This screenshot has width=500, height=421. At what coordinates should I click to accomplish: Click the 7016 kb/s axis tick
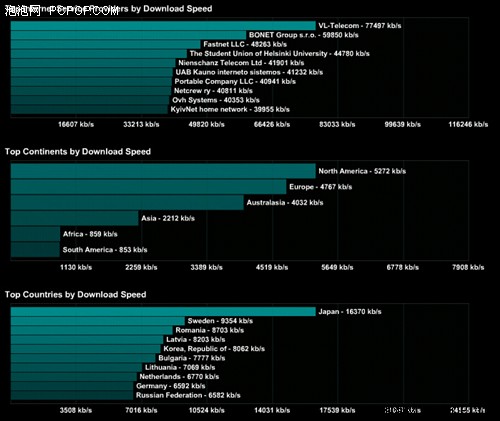[x=141, y=410]
